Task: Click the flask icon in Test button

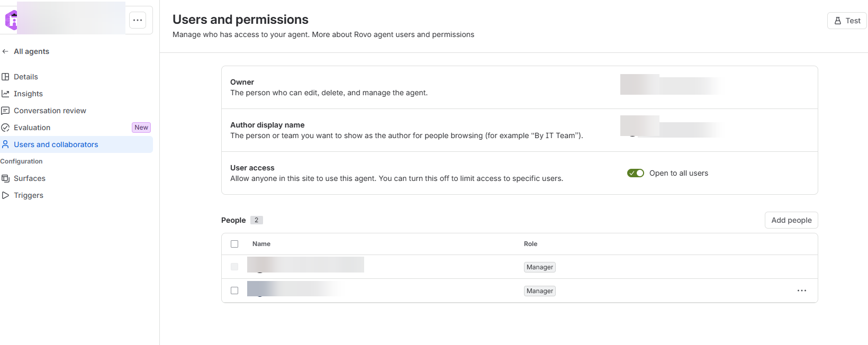Action: pos(838,21)
